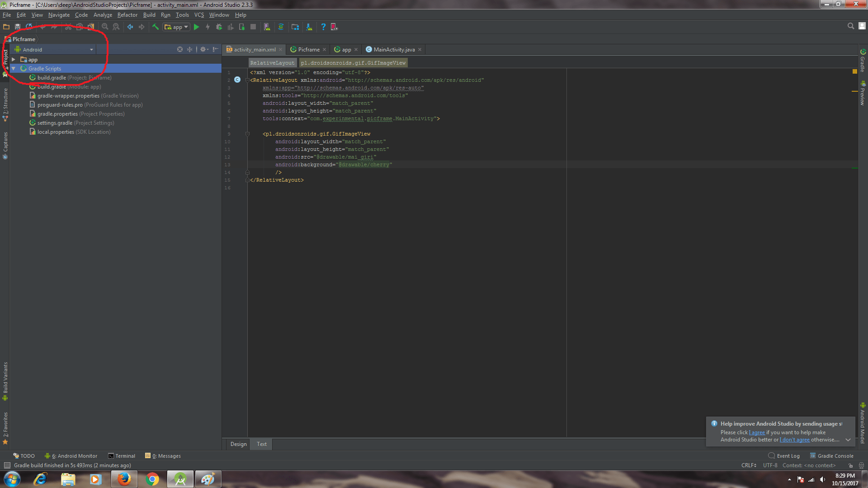Click the Save All floppy icon
The image size is (868, 488).
click(x=18, y=27)
